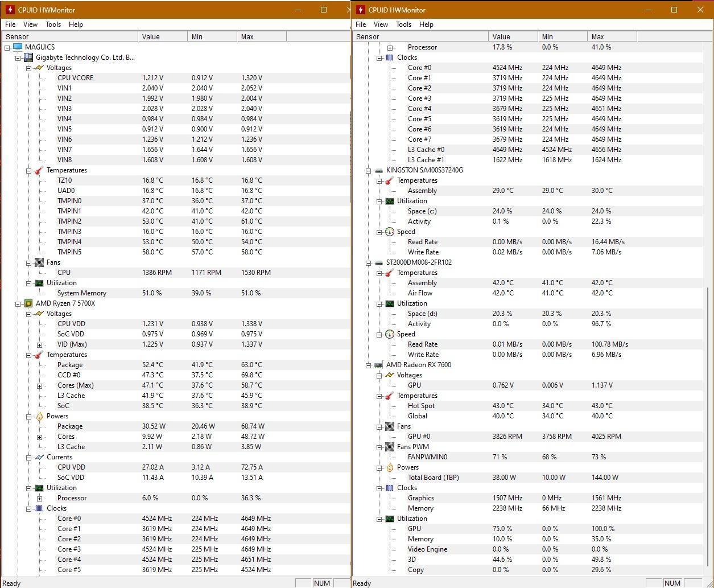Click the ST2000DM008 drive icon

[379, 262]
